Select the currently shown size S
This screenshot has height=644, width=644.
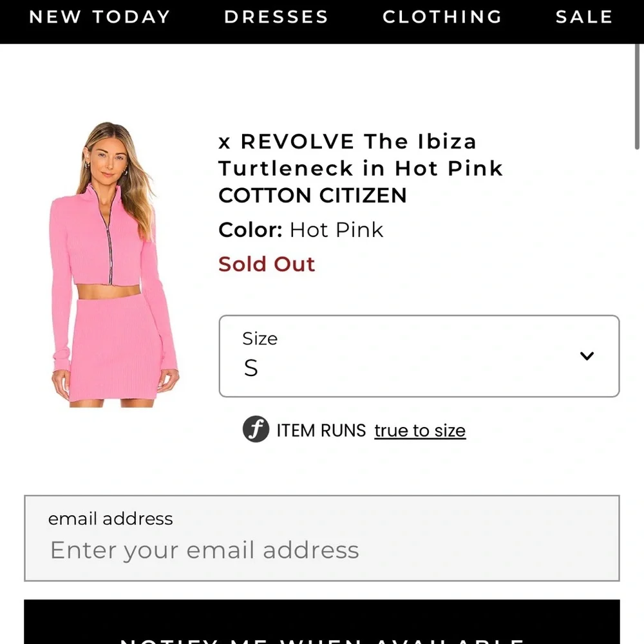click(250, 368)
